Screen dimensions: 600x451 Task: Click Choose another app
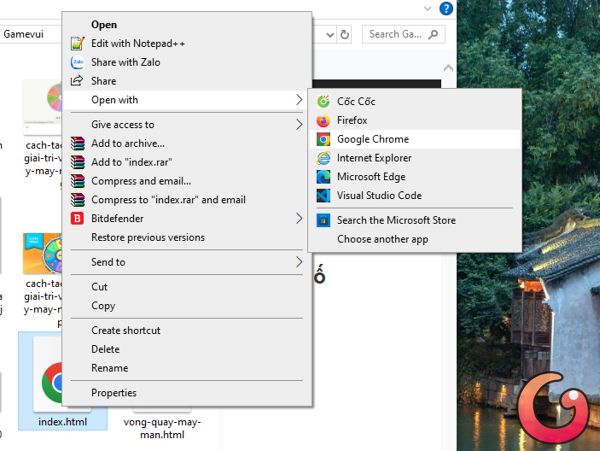(x=382, y=239)
